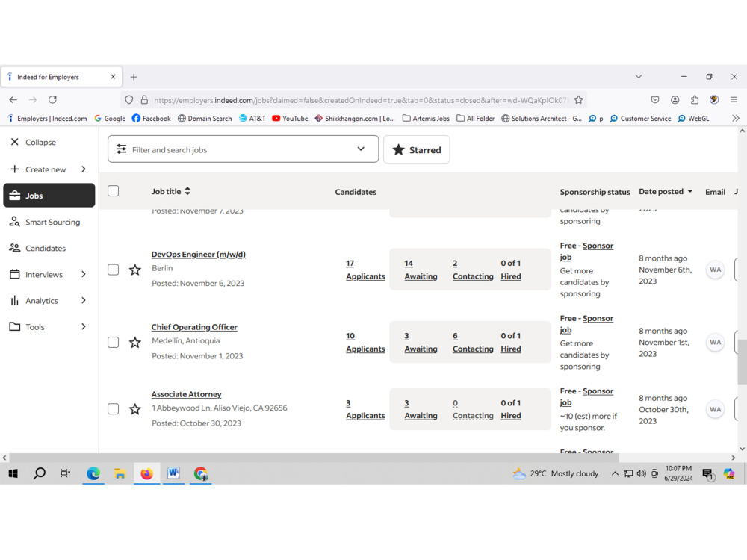Open the Facebook bookmark
The image size is (747, 560).
point(151,119)
